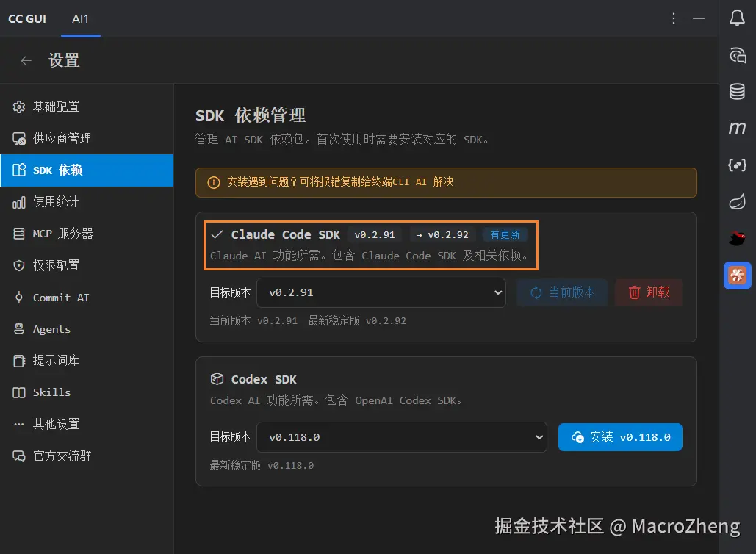Click the 有更新 badge
Viewport: 756px width, 554px height.
(505, 235)
